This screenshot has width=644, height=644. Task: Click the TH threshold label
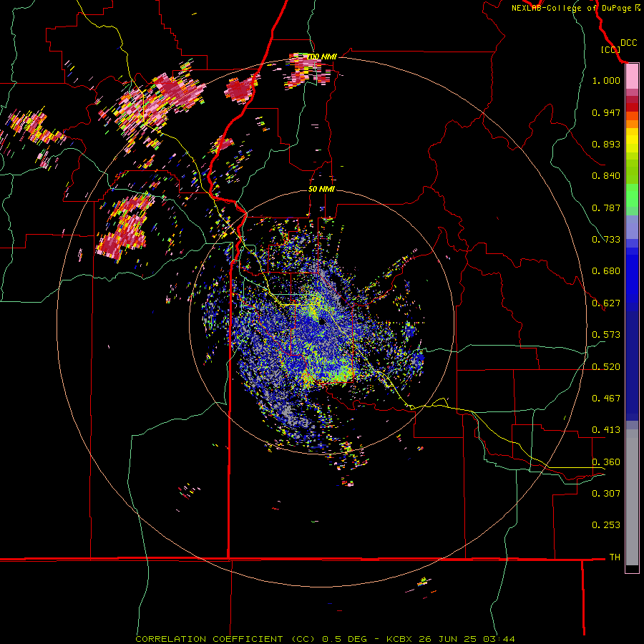click(x=615, y=557)
